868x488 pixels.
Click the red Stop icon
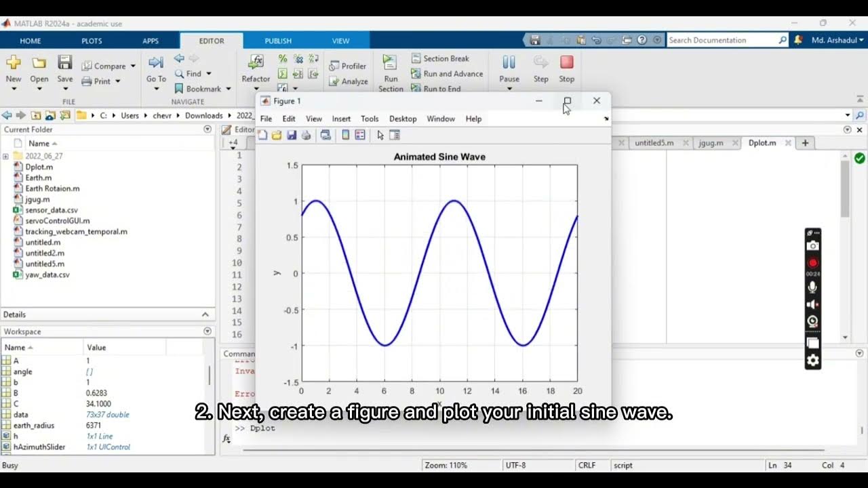click(567, 63)
